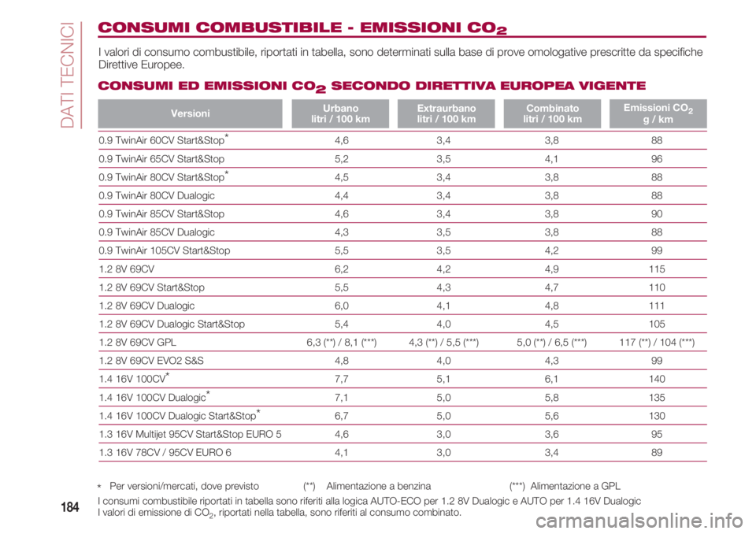Select the row label "1.2 8V 69CV Start&Stop"
The image size is (756, 534).
151,287
